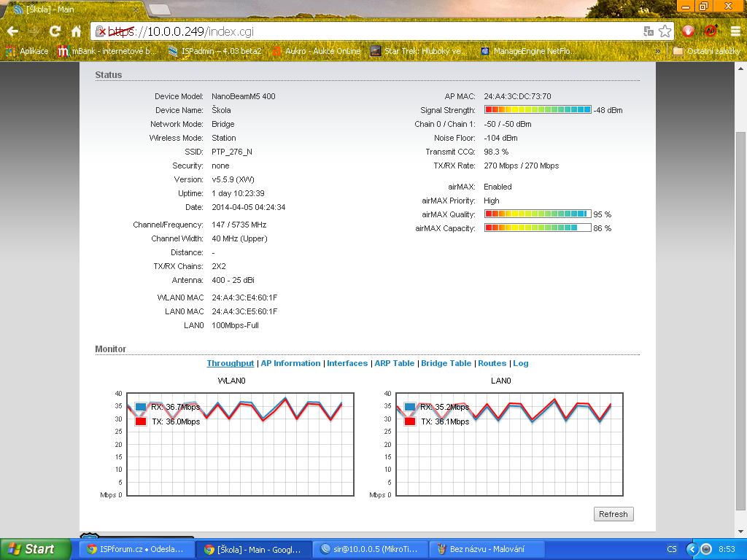This screenshot has width=747, height=560.
Task: Open the AdBlock extension icon
Action: tap(711, 31)
